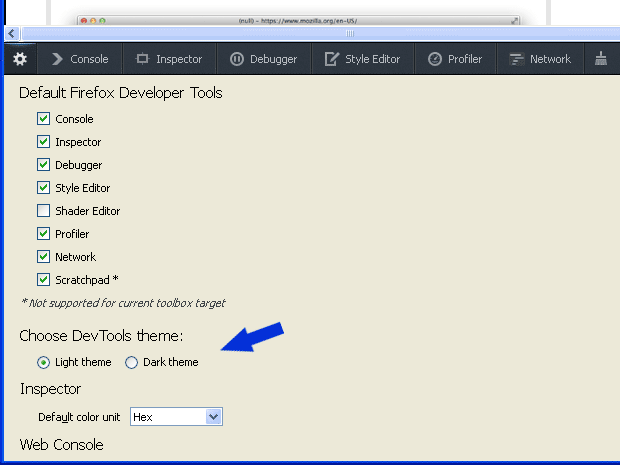The image size is (620, 465).
Task: Open the toolbox options gear icon
Action: (x=20, y=59)
